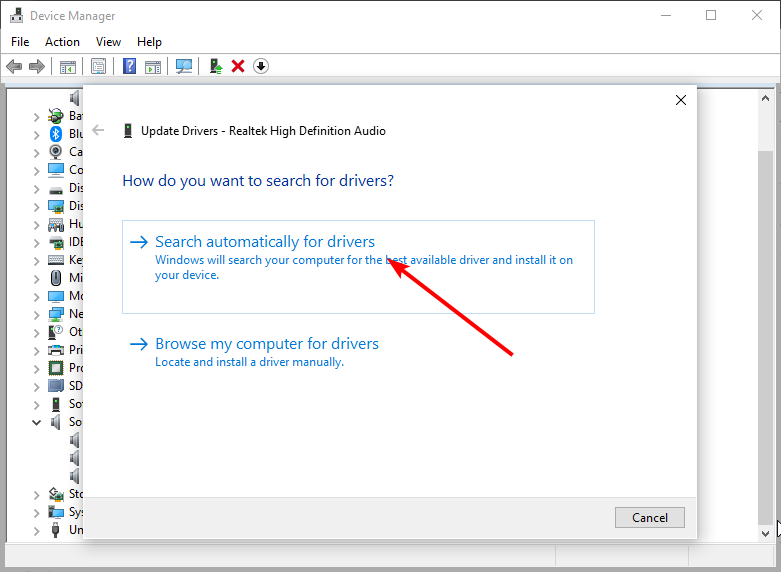
Task: Click the Device Manager title bar icon
Action: coord(16,15)
